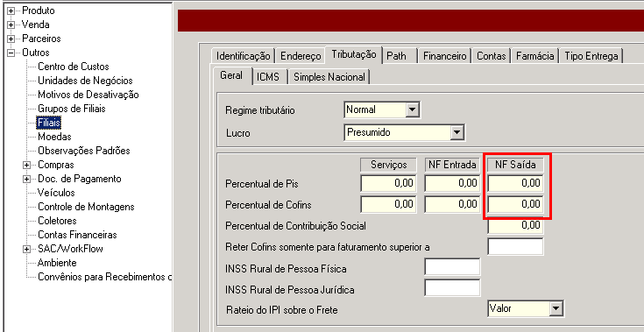The image size is (644, 332).
Task: Click Percentual de Pis NF Entrada field
Action: coord(452,183)
